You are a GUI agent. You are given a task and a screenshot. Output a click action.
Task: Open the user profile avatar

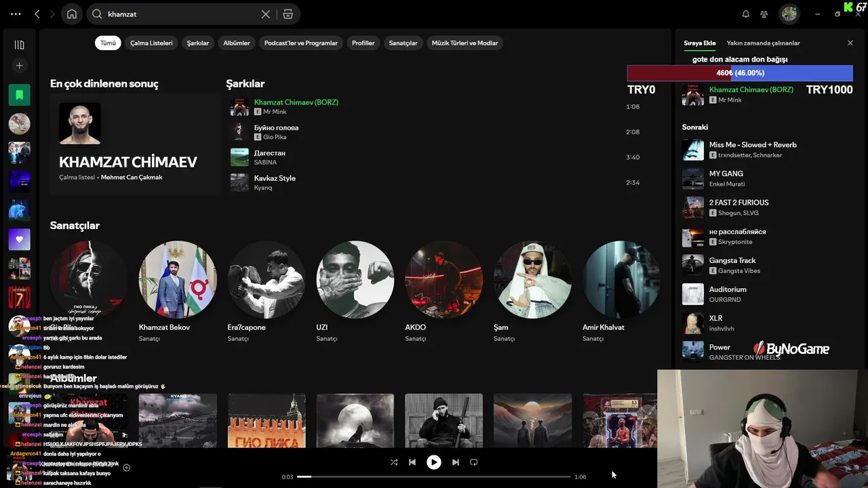coord(789,14)
